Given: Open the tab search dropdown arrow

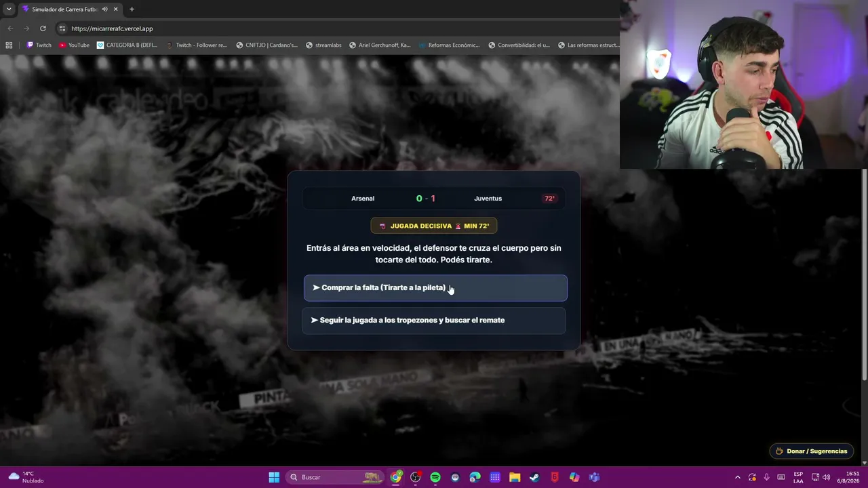Looking at the screenshot, I should 9,9.
